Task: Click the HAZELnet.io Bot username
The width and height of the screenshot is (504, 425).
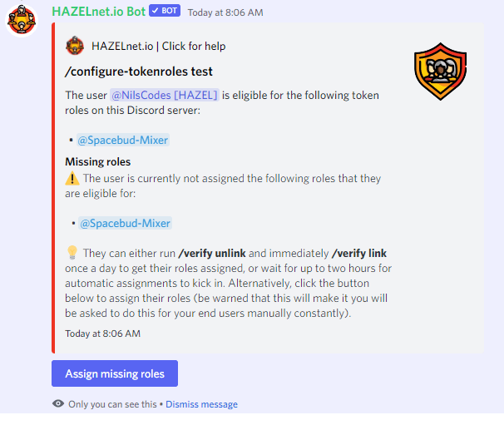Action: coord(99,12)
